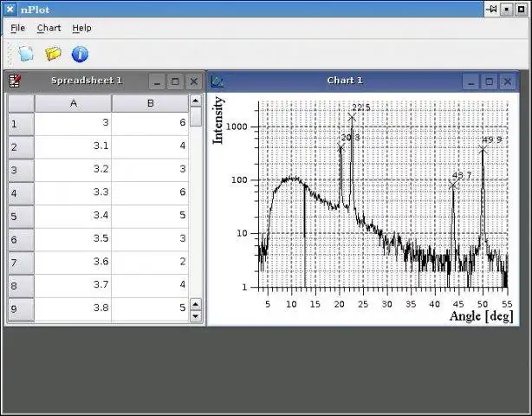Screen dimensions: 532x416
Task: Click the Chart 1 window icon
Action: (x=217, y=81)
